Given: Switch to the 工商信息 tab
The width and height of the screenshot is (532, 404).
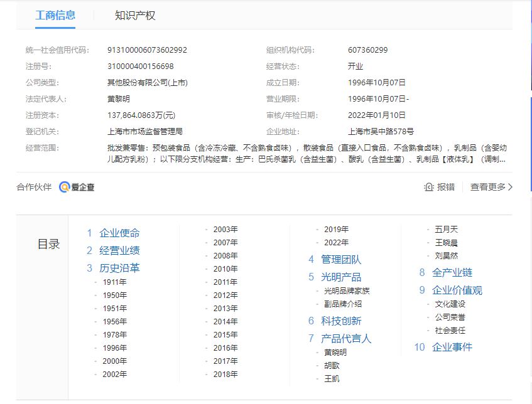Looking at the screenshot, I should click(55, 15).
